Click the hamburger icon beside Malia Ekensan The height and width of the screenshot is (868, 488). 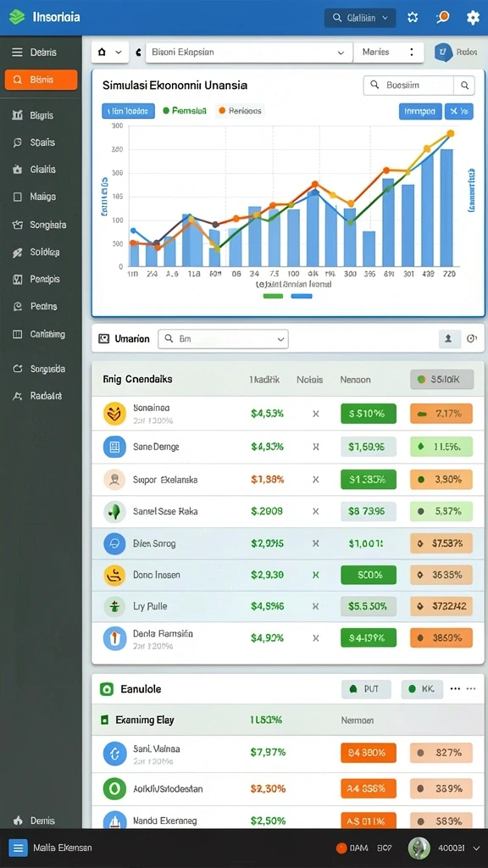coord(19,848)
